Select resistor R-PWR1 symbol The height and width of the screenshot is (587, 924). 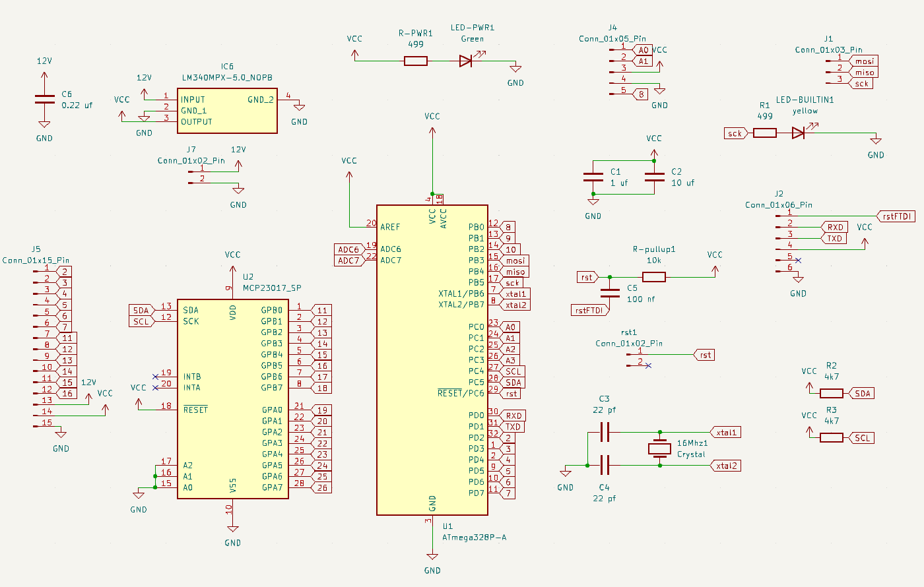point(415,61)
